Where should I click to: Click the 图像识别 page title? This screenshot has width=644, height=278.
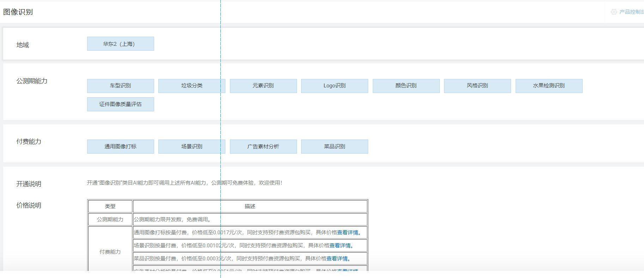[x=18, y=12]
